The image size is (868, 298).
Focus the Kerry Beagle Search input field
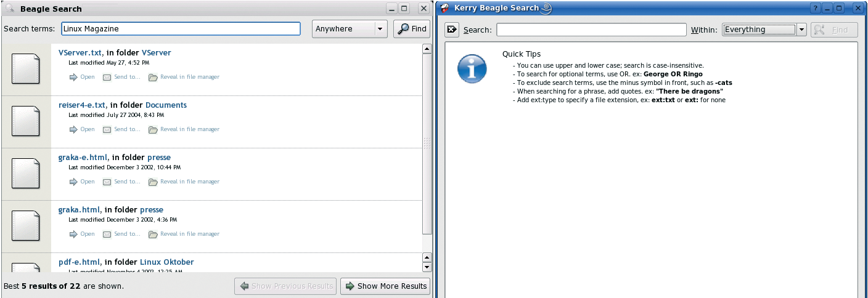(591, 30)
